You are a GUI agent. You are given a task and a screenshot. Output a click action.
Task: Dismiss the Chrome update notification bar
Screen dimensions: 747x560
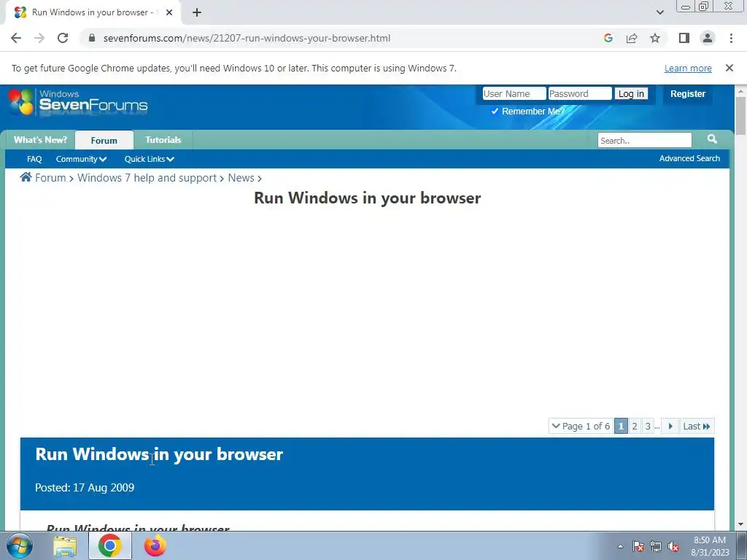(729, 68)
